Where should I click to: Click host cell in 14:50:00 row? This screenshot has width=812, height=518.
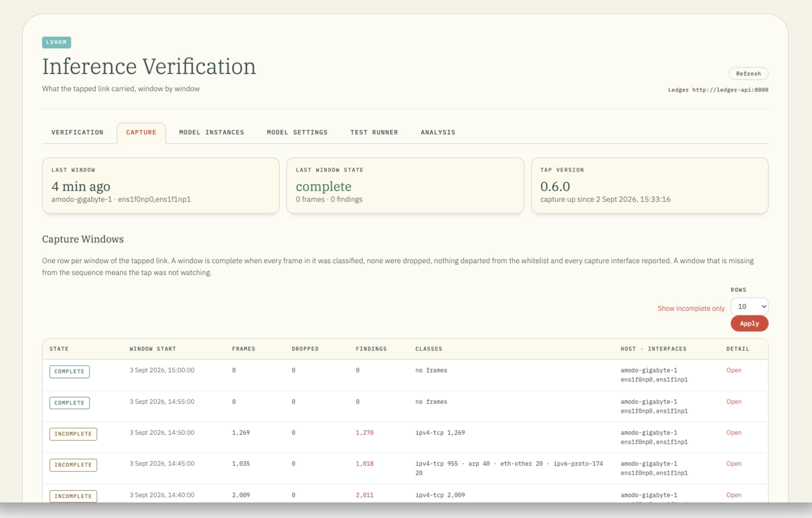point(654,437)
